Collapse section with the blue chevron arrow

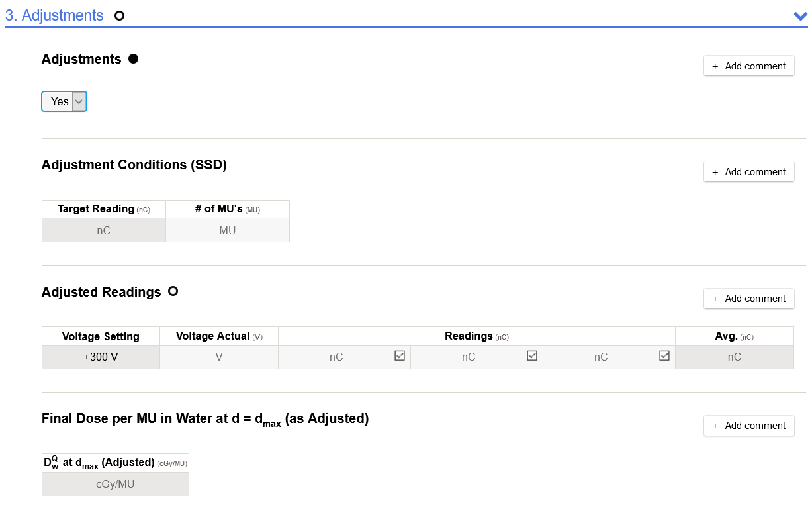click(799, 17)
